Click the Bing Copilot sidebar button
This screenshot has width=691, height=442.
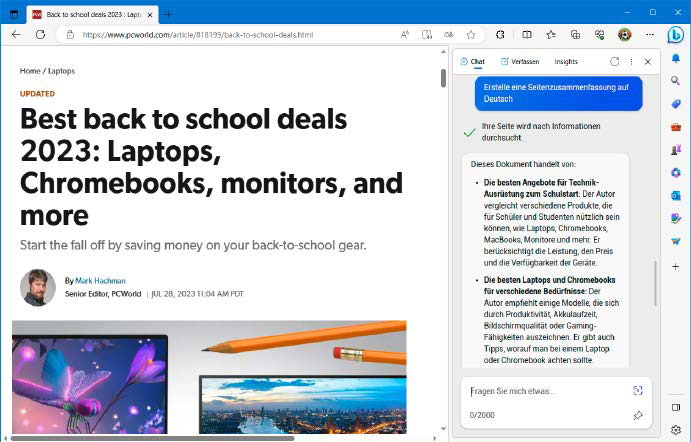pyautogui.click(x=675, y=35)
